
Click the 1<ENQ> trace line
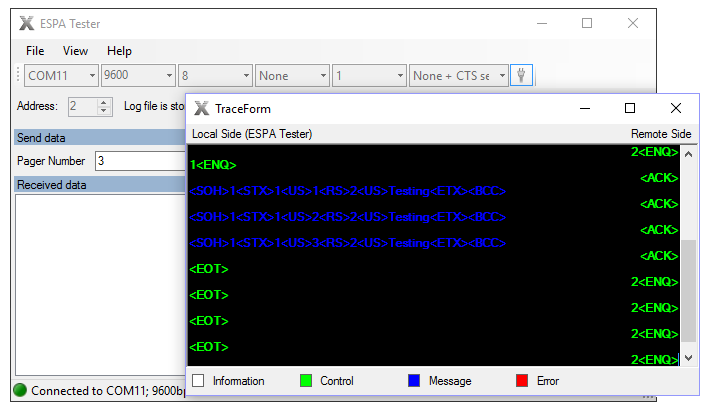[x=213, y=165]
